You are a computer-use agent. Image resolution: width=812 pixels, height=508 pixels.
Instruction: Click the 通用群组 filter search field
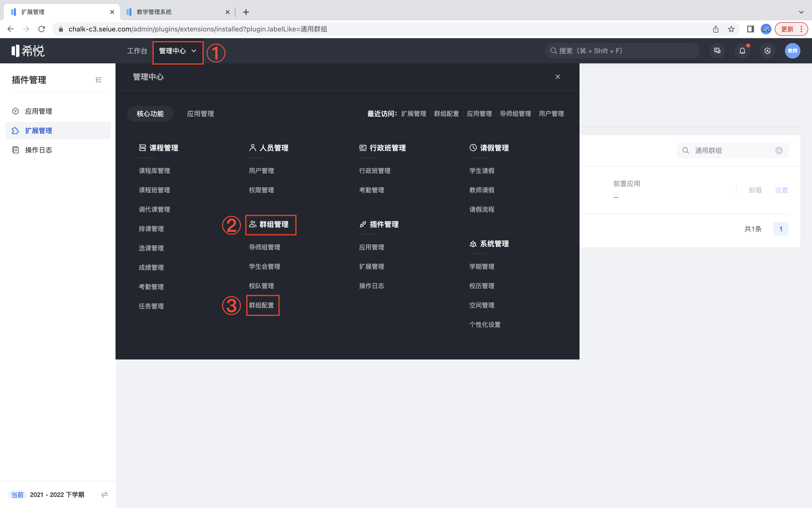[732, 150]
